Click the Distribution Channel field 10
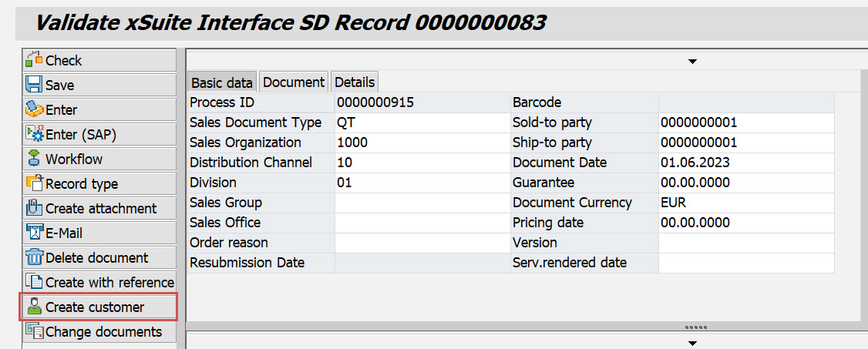This screenshot has height=349, width=868. pyautogui.click(x=422, y=163)
